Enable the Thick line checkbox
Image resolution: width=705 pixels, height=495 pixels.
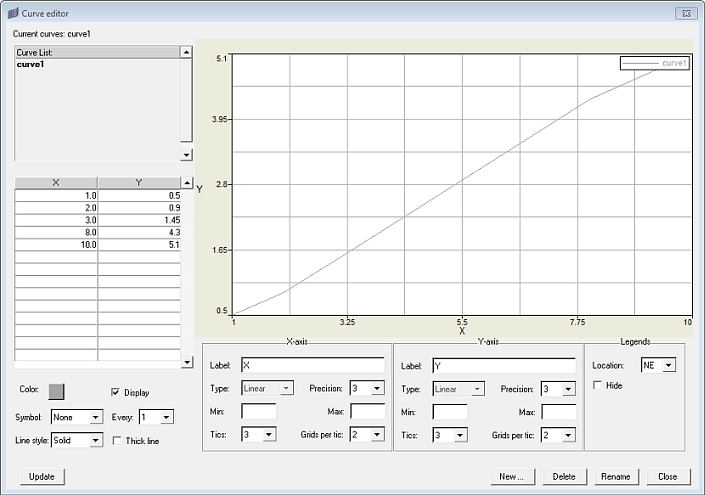(x=118, y=440)
